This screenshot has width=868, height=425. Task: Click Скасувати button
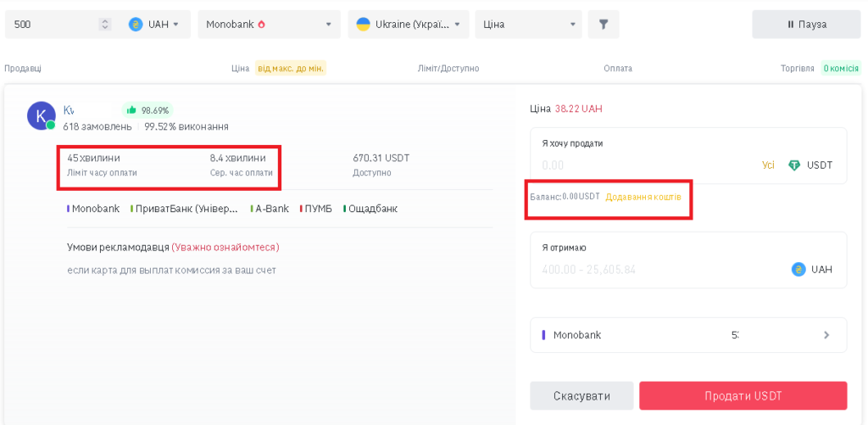[581, 395]
